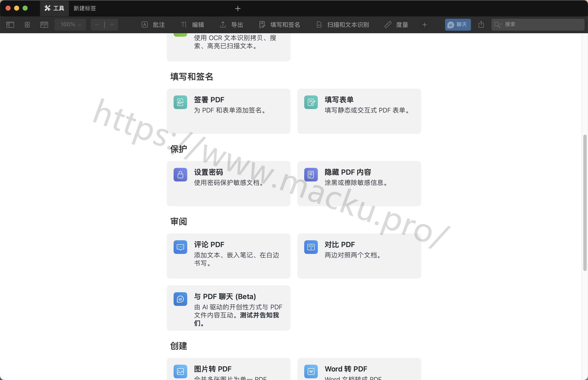Viewport: 588px width, 380px height.
Task: Open the thumbnail grid view icon
Action: click(27, 25)
